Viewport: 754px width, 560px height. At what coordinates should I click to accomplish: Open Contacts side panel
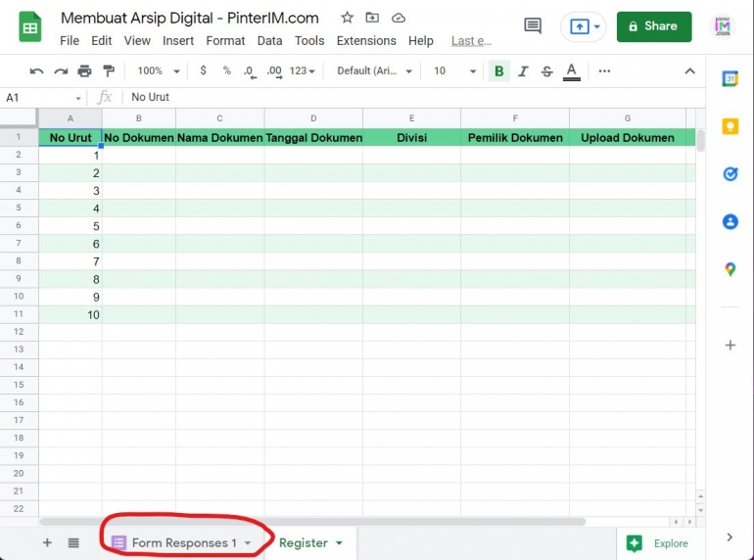(730, 221)
